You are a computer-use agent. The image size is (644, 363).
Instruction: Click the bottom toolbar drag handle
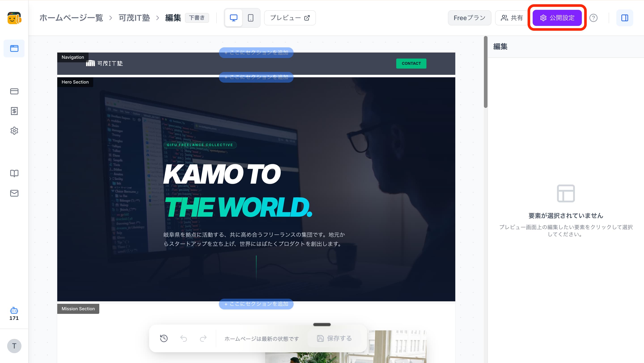(322, 325)
